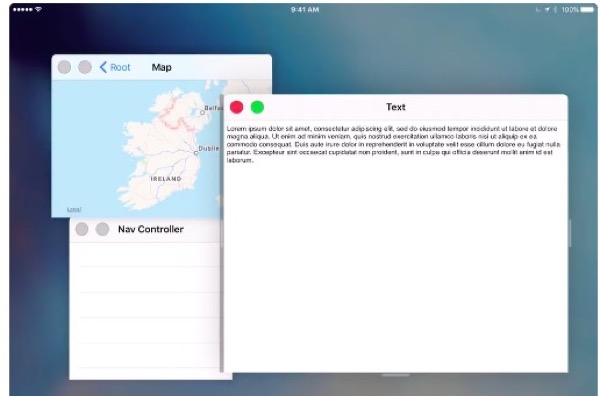The width and height of the screenshot is (600, 396).
Task: Click the Lorem ipsum text area
Action: (x=394, y=144)
